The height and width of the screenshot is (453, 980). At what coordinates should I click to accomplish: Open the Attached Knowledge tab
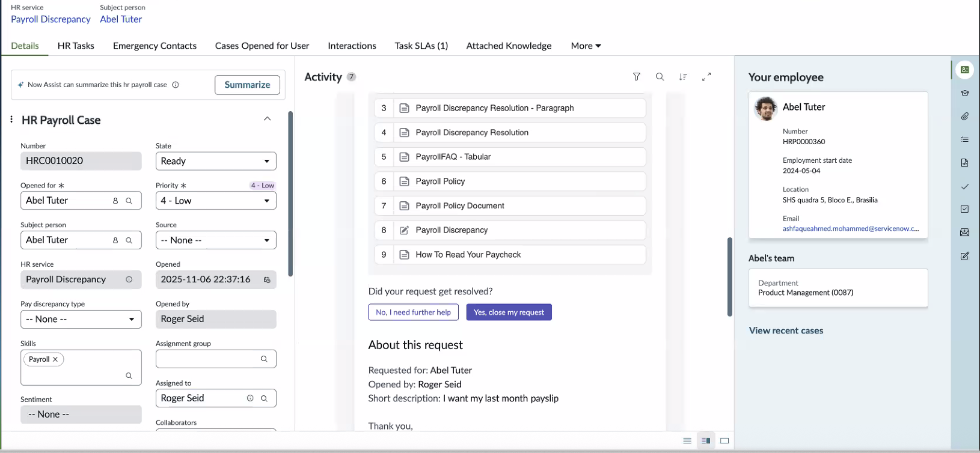[x=509, y=46]
